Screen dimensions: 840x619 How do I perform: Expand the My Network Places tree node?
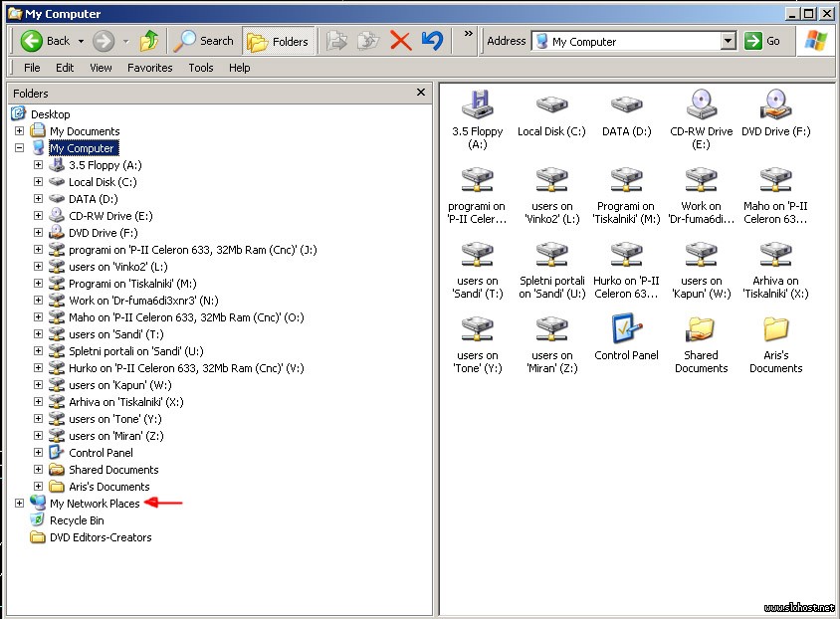19,503
